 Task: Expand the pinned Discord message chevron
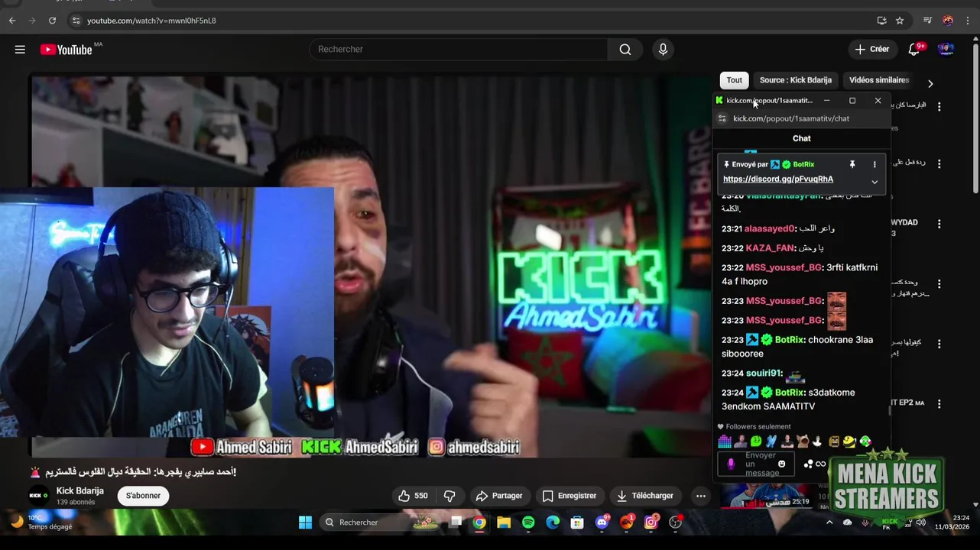875,182
